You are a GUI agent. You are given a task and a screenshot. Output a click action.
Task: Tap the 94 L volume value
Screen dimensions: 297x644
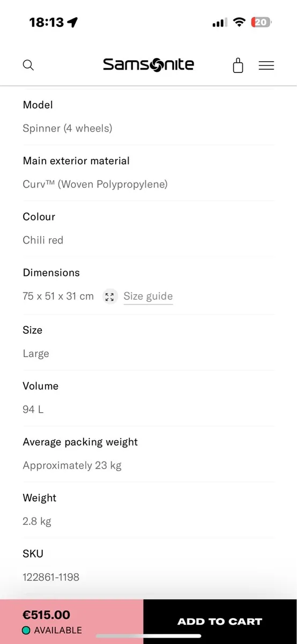(33, 409)
